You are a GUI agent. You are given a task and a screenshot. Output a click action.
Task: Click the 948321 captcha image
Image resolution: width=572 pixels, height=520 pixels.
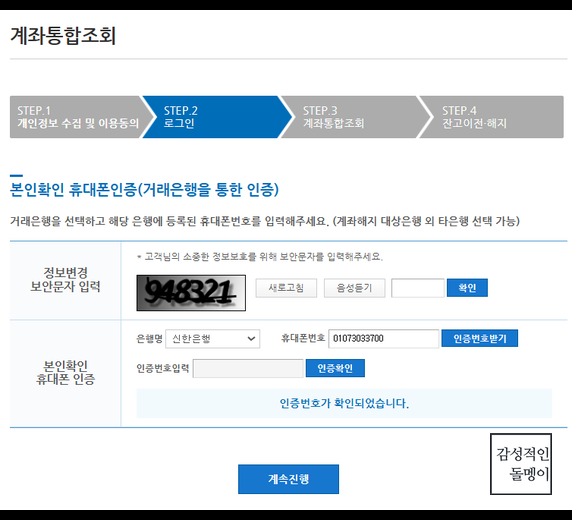click(x=191, y=293)
